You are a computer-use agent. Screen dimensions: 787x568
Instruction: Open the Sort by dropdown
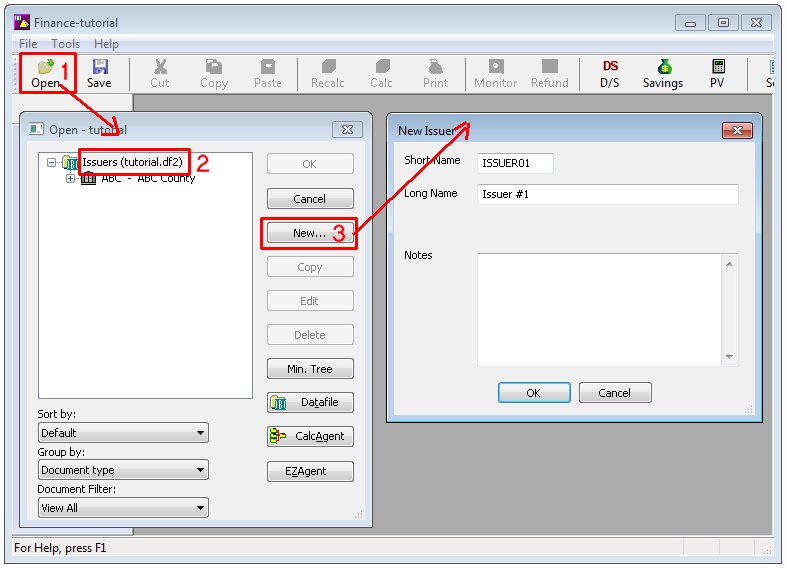coord(201,433)
